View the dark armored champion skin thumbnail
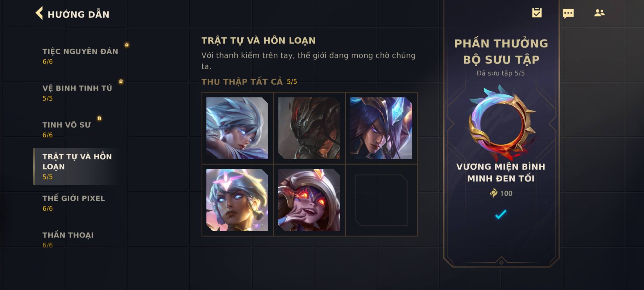 click(309, 128)
